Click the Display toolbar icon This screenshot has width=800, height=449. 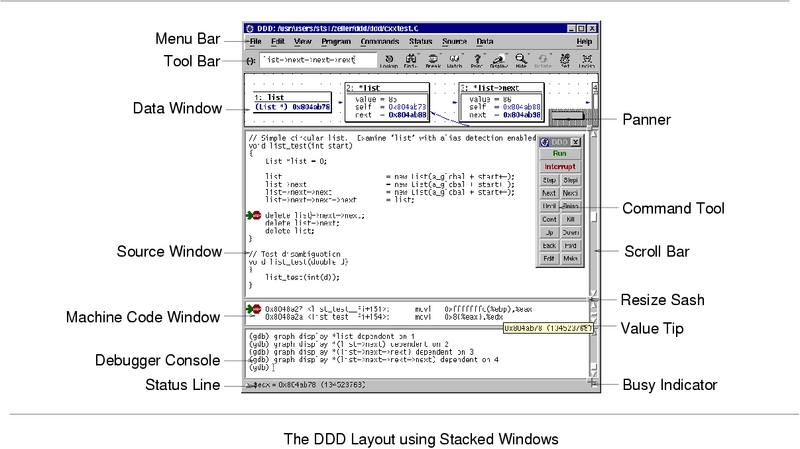(498, 61)
